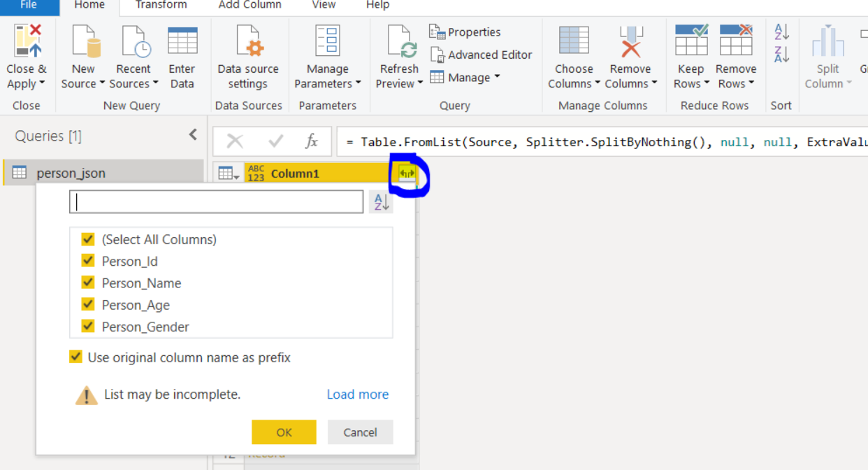This screenshot has height=470, width=868.
Task: Uncheck the Person_Gender checkbox
Action: (x=88, y=326)
